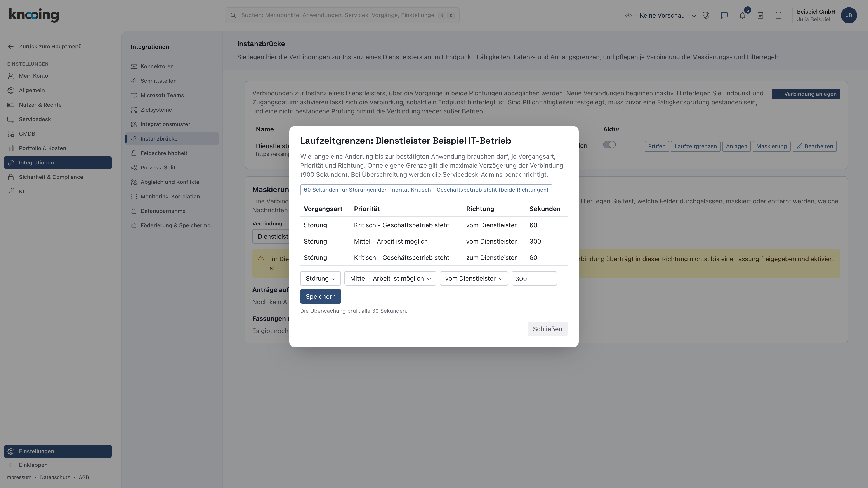Open Servicedesk settings
Image resolution: width=868 pixels, height=488 pixels.
58,119
